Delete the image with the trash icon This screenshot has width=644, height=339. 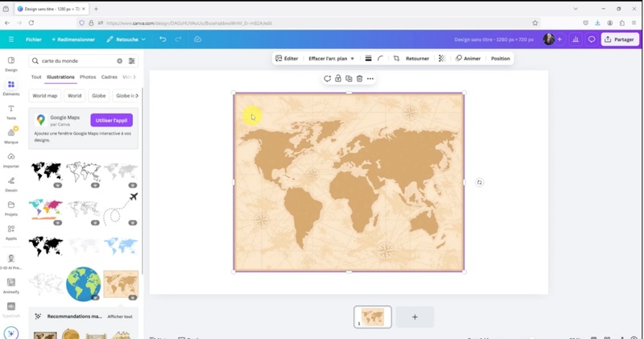[x=359, y=78]
